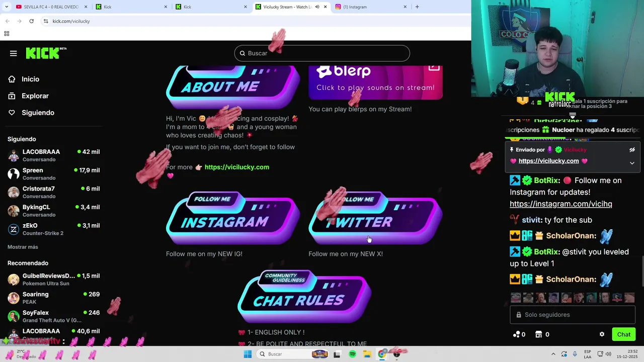Open File Explorer from the taskbar
Viewport: 644px width, 362px height.
pyautogui.click(x=367, y=354)
